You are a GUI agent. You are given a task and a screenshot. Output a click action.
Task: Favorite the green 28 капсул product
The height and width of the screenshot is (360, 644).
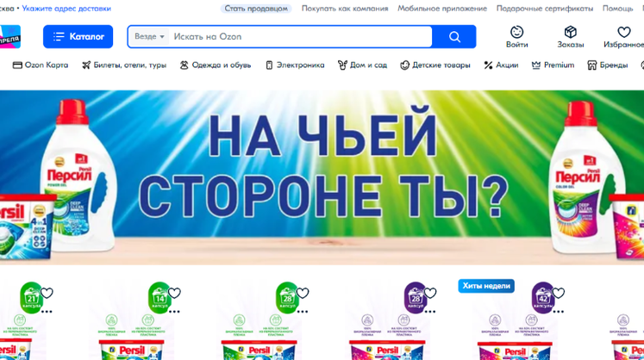click(x=303, y=293)
